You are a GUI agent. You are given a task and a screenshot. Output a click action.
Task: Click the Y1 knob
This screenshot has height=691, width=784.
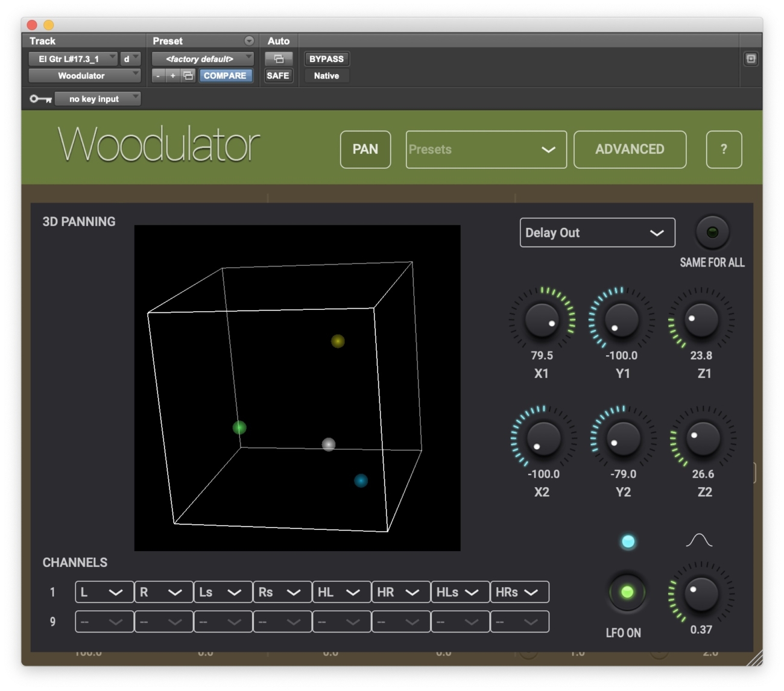tap(621, 320)
